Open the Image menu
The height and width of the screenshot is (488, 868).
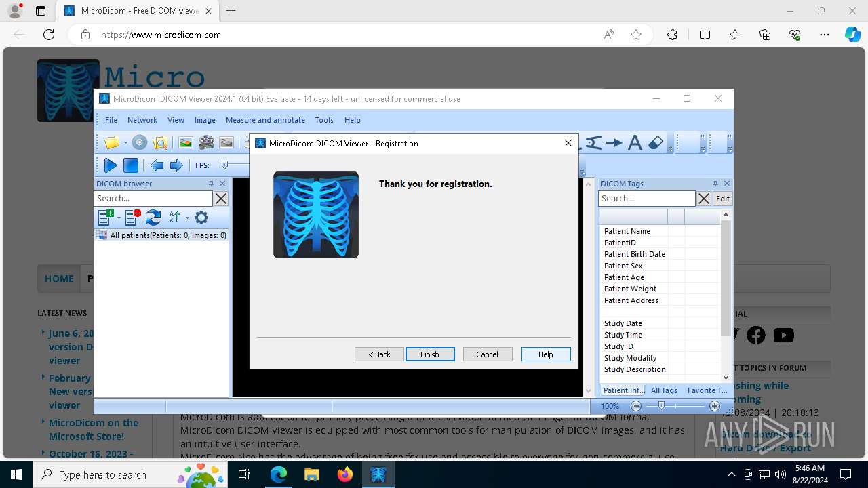click(205, 120)
